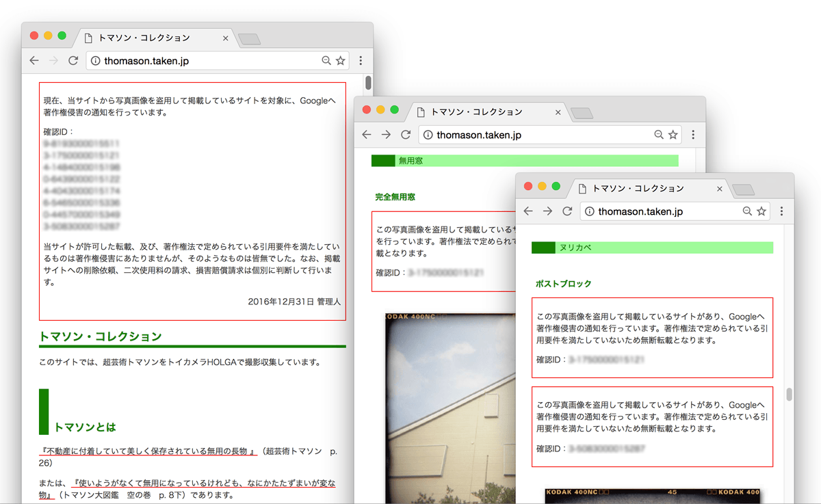Click the forward arrow in the leftmost window
The height and width of the screenshot is (504, 821).
[53, 60]
